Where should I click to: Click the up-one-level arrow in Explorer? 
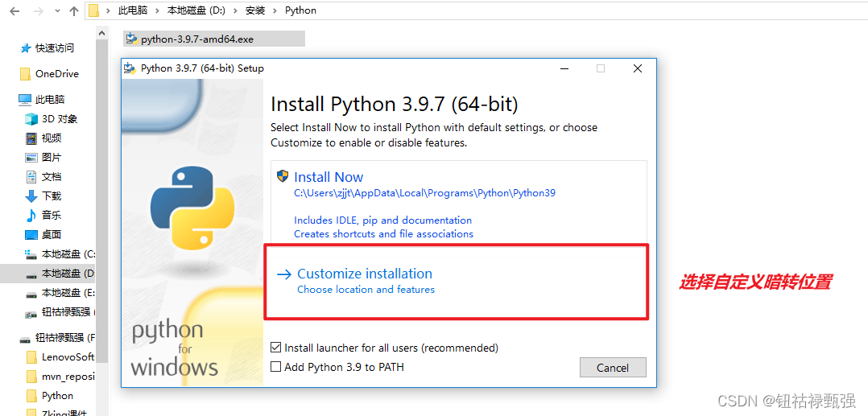point(74,10)
